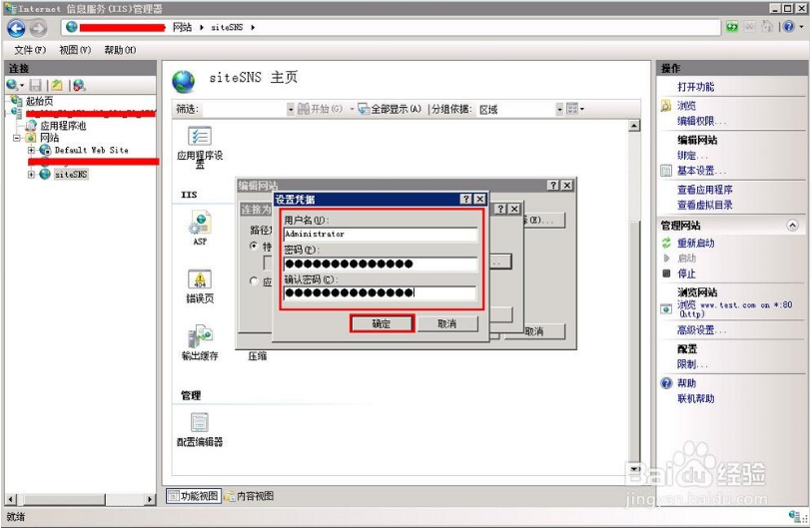The height and width of the screenshot is (530, 812).
Task: Collapse the 管理网站 section
Action: [x=793, y=226]
